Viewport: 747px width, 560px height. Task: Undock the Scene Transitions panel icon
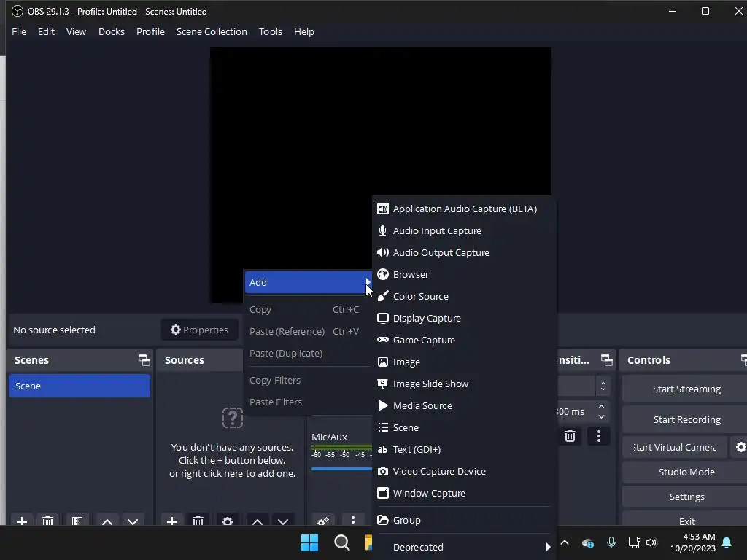pos(606,360)
